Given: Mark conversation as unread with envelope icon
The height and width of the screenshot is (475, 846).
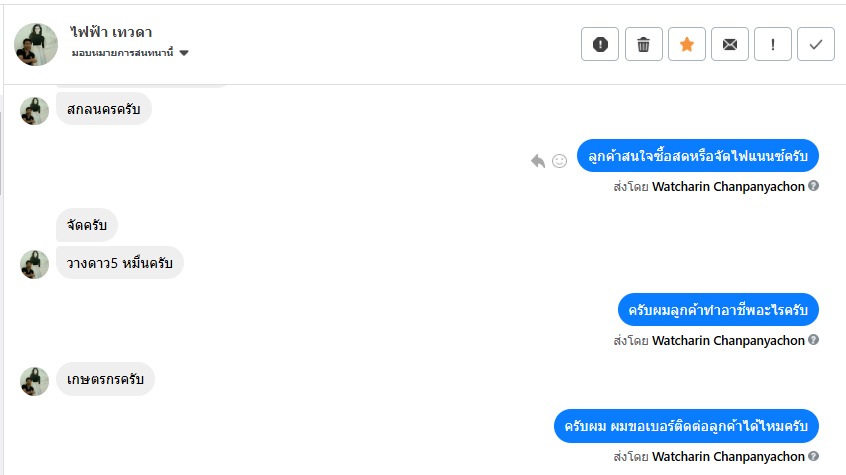Looking at the screenshot, I should 730,44.
